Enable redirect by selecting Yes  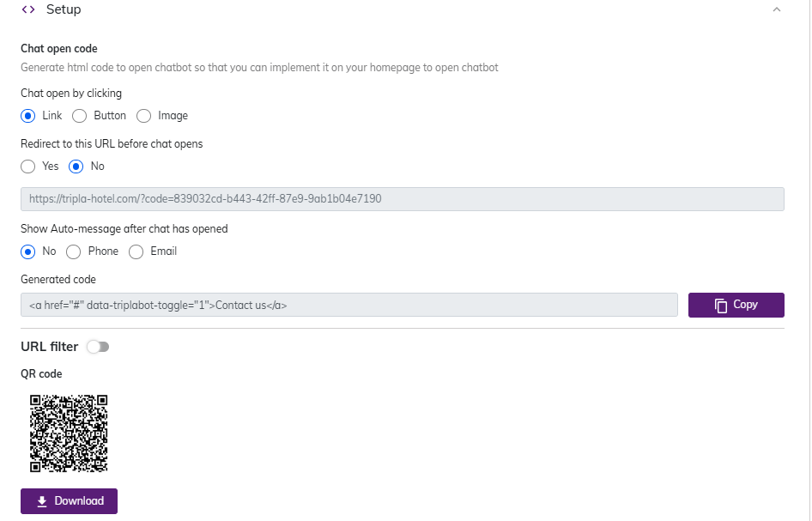pyautogui.click(x=28, y=167)
